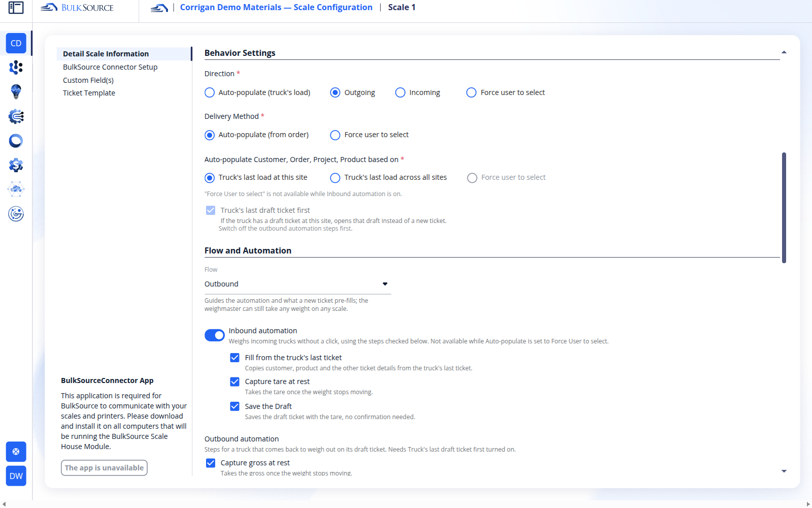Screen dimensions: 812x508
Task: Click the scroll down arrow in panel
Action: coord(784,471)
